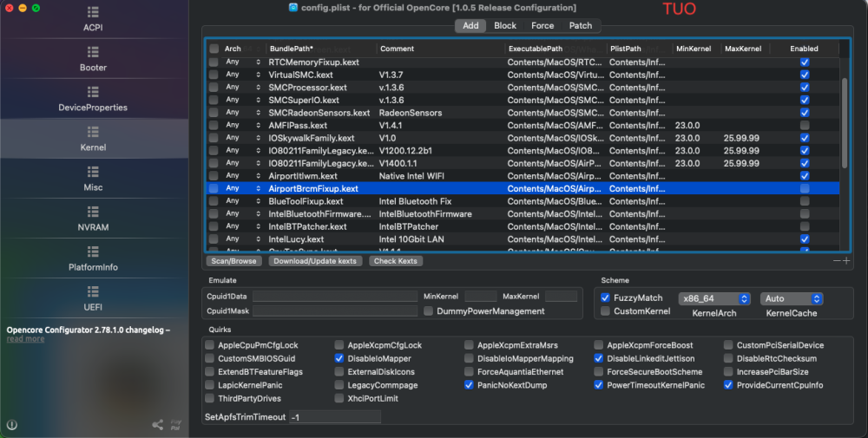Uncheck the DisableIoMapper quirk
This screenshot has width=868, height=438.
click(x=339, y=358)
